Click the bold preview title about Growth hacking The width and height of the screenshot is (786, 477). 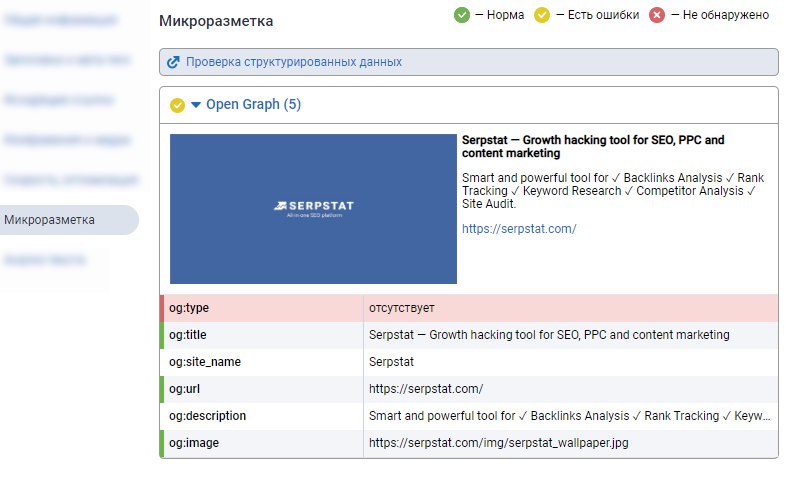(x=593, y=147)
